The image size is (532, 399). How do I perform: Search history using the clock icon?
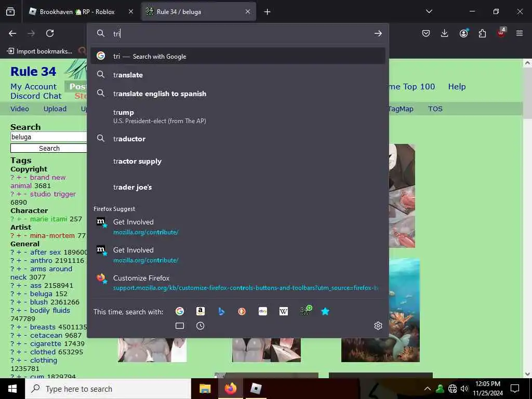(x=201, y=326)
